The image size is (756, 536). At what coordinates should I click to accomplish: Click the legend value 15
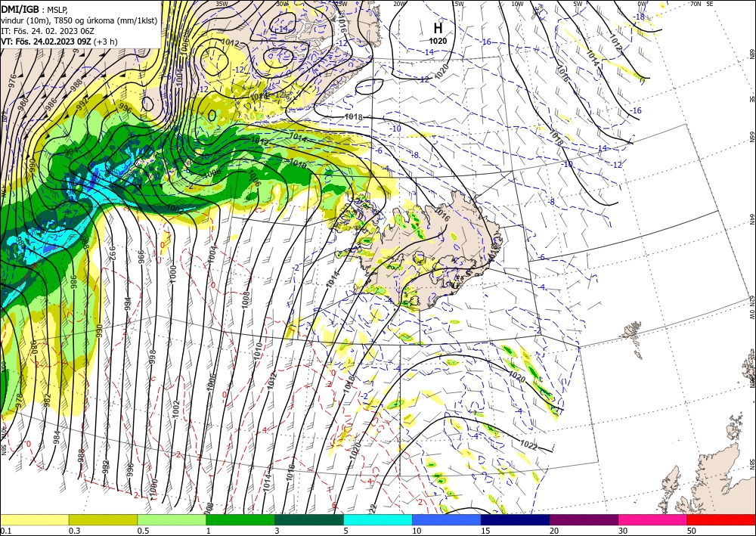485,531
